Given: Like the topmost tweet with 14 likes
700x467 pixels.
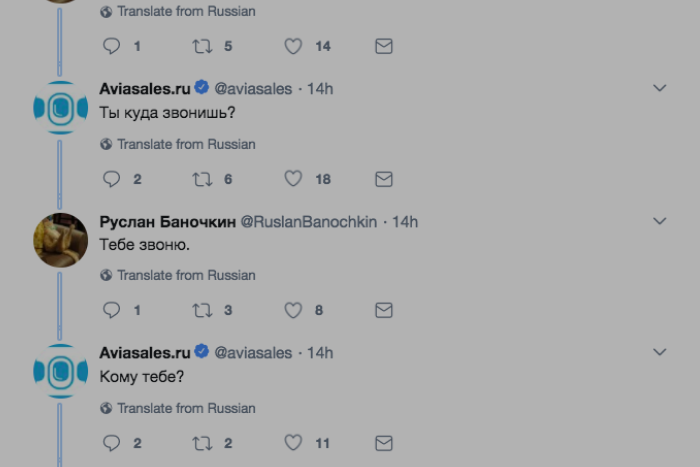Looking at the screenshot, I should [293, 46].
